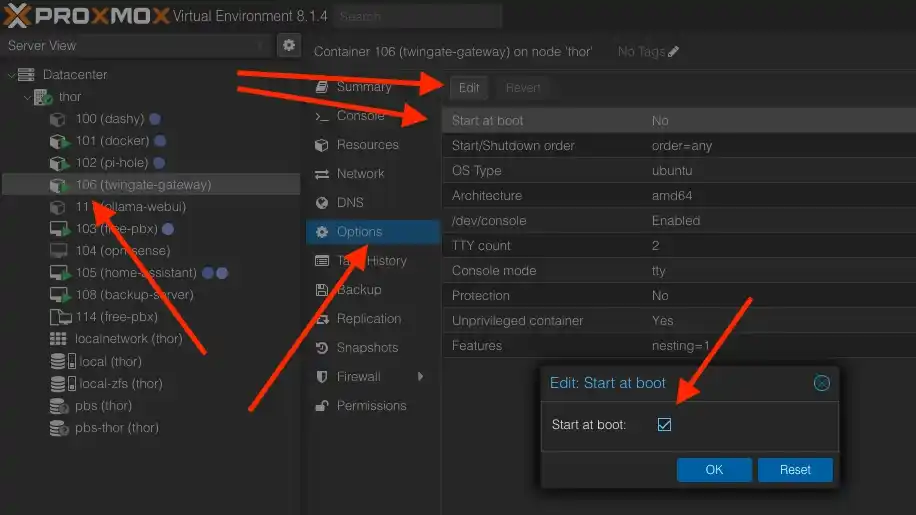Click the order=any value
The image size is (916, 515).
coord(682,146)
